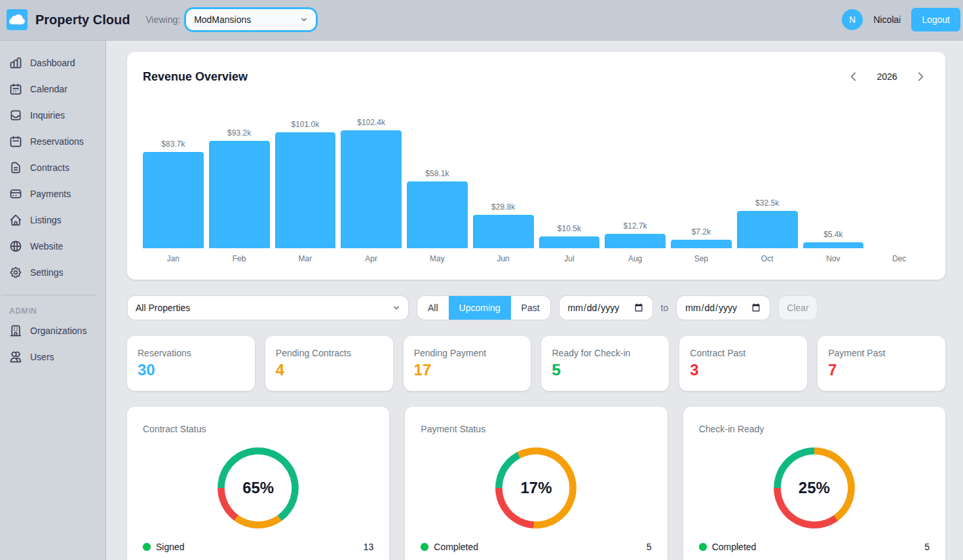
Task: Open the Users admin item
Action: pyautogui.click(x=52, y=357)
